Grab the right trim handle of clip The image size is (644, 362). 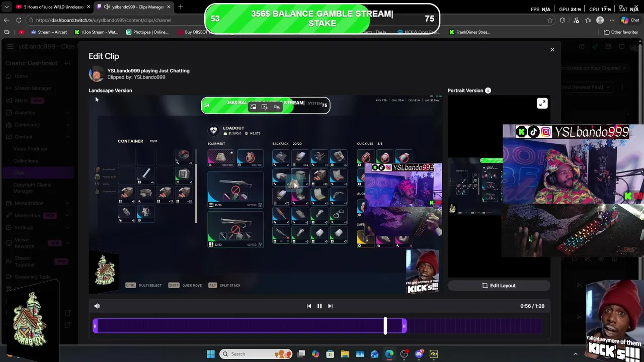point(405,326)
